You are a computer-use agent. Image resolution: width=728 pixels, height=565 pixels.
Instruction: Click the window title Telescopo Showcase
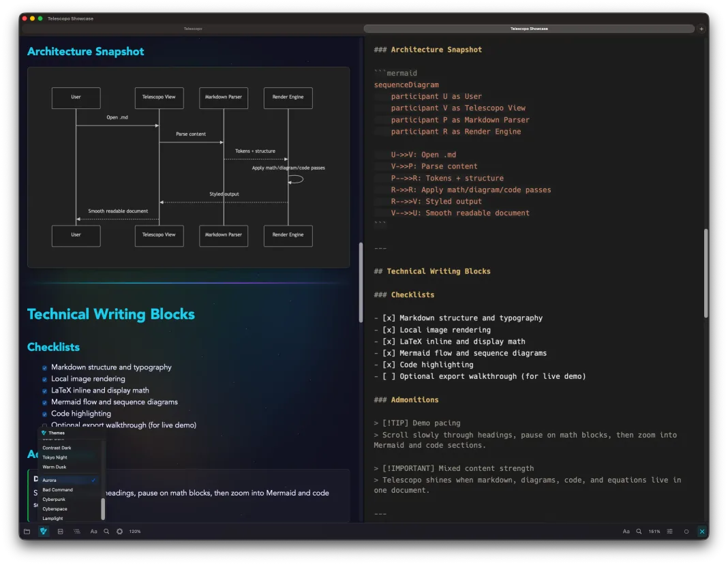[x=71, y=18]
